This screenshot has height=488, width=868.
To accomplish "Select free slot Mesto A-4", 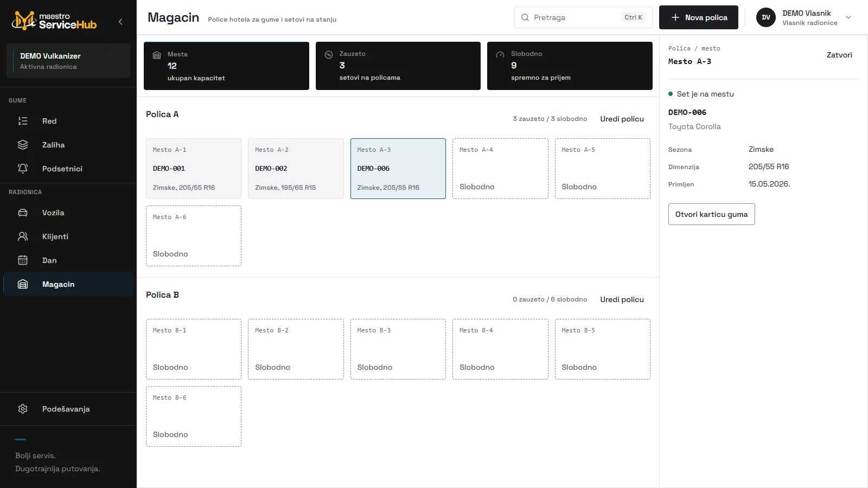I will coord(500,169).
